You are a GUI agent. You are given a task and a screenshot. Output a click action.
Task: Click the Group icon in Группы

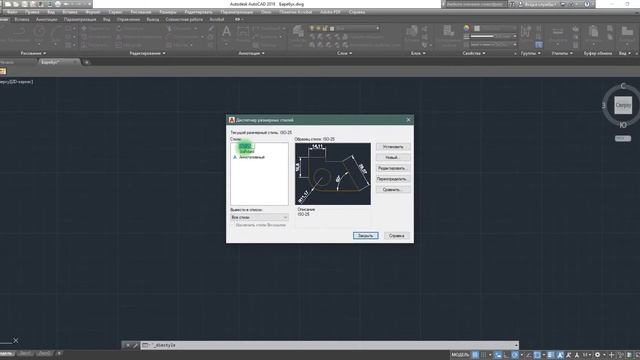pyautogui.click(x=526, y=31)
